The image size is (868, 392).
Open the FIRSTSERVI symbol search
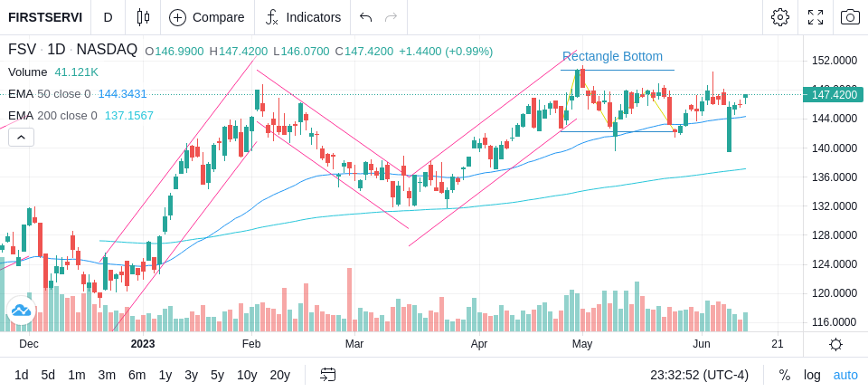[x=45, y=17]
